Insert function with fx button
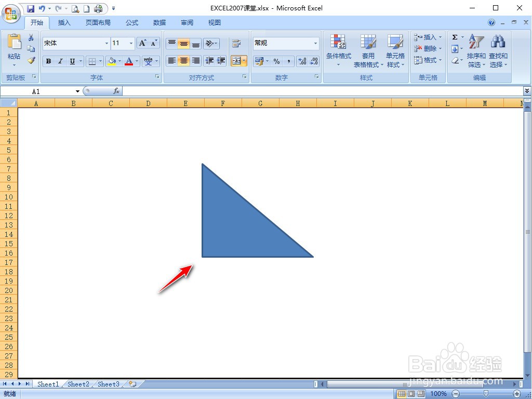 (116, 91)
